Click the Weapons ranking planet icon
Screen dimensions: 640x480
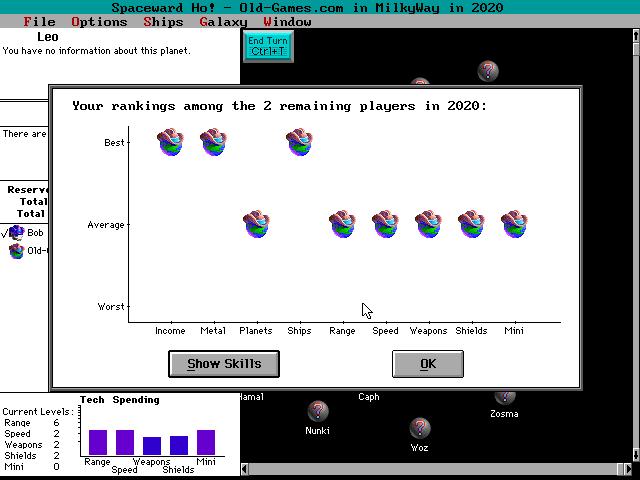pyautogui.click(x=428, y=224)
